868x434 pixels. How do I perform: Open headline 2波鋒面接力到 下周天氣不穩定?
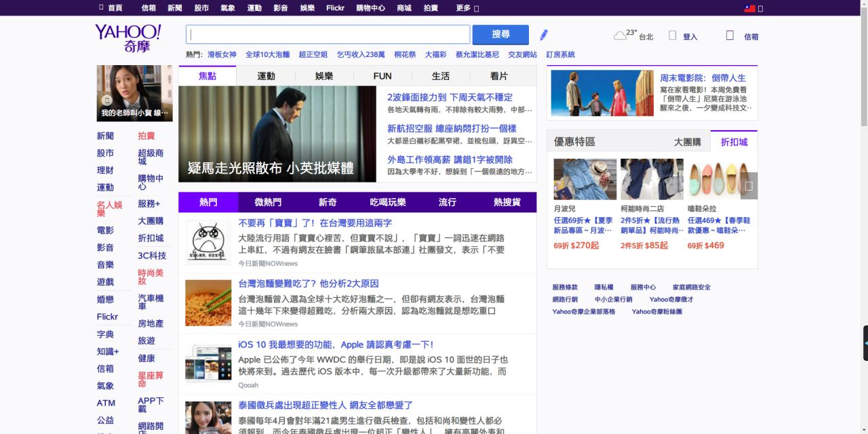point(450,97)
